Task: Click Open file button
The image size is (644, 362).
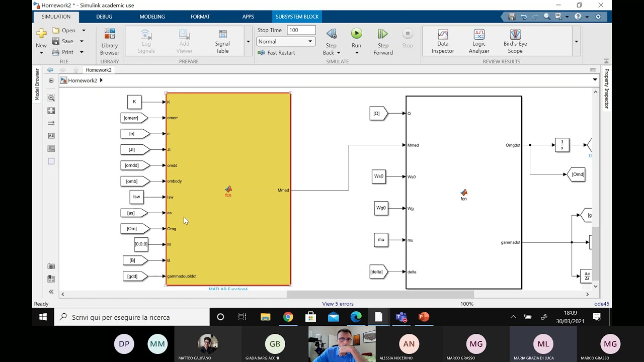Action: (63, 30)
